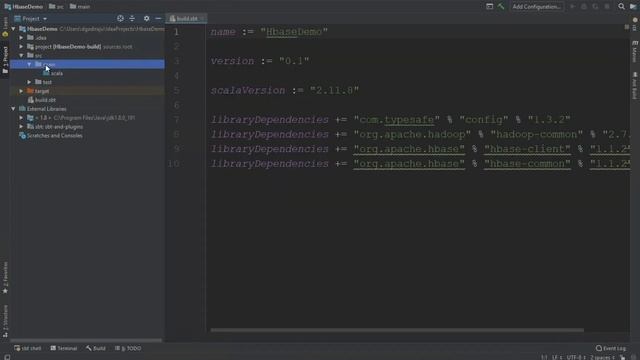Image resolution: width=640 pixels, height=360 pixels.
Task: Expand the .idea folder
Action: (22, 38)
